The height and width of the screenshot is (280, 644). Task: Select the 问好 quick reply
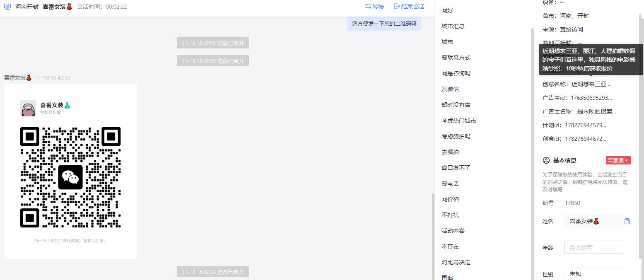click(x=447, y=10)
